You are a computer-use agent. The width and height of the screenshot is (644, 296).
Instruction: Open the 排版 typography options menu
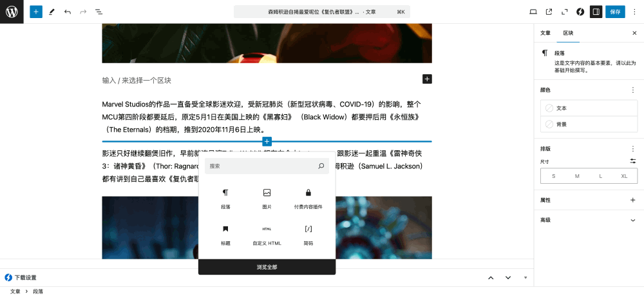coord(633,148)
